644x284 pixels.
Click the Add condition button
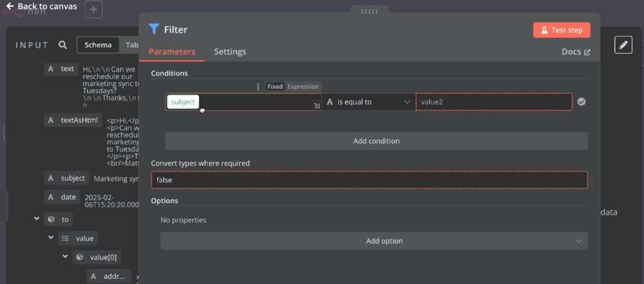click(376, 141)
